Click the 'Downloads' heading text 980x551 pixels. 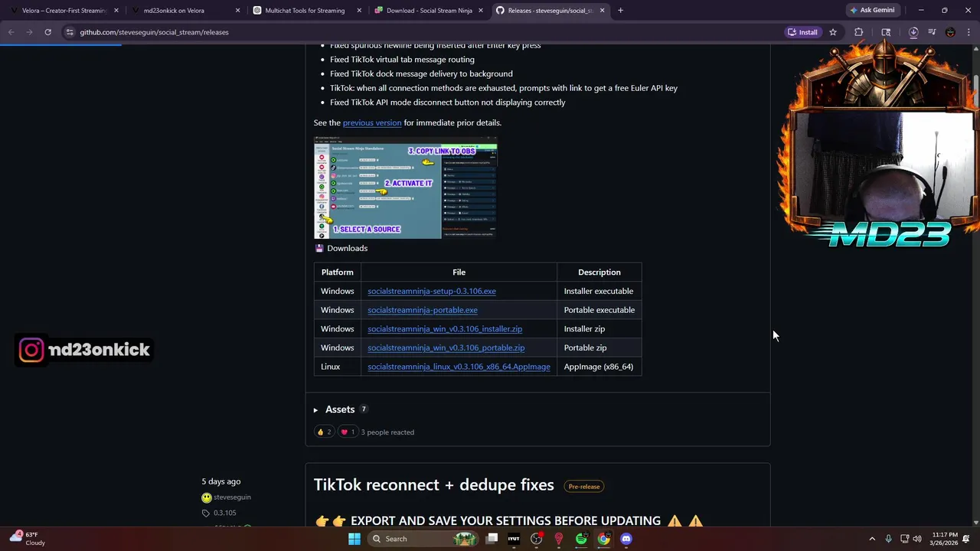pos(347,248)
